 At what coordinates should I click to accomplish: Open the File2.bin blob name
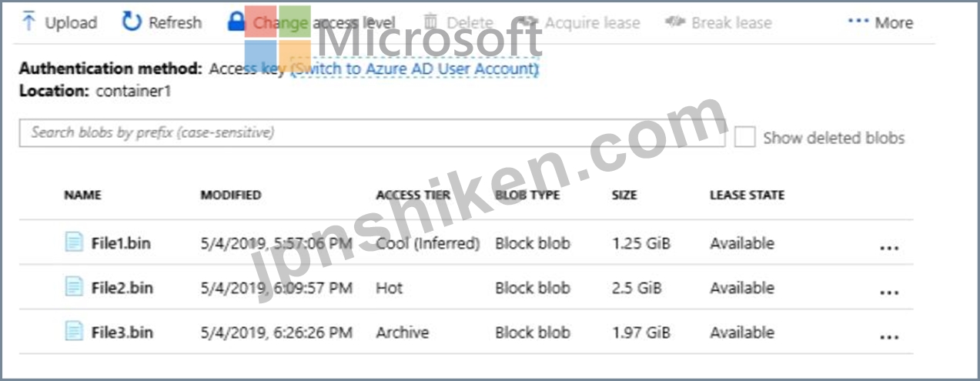coord(122,288)
